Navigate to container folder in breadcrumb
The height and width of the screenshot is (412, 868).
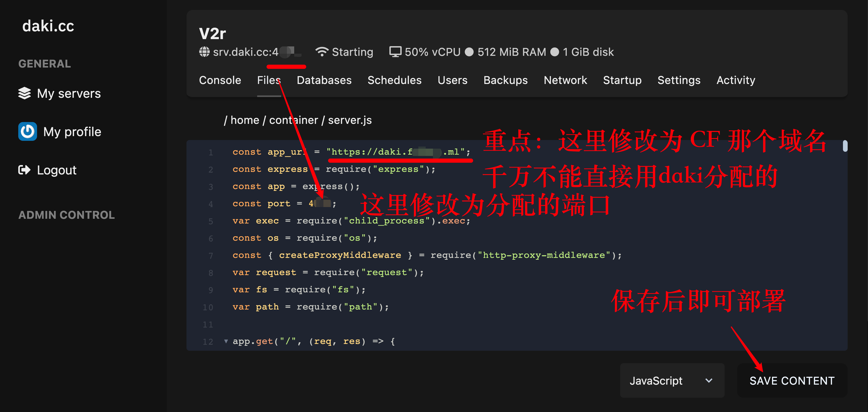pos(293,120)
